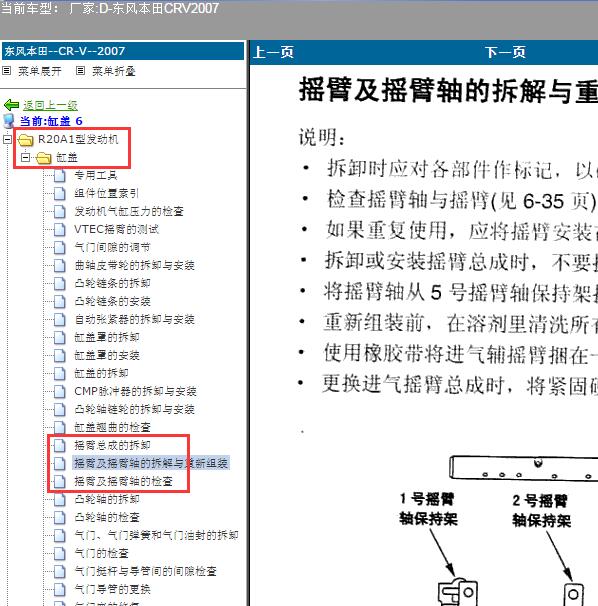Open 气门、气门弹簧和气门油封的拆卸 page
Screen dimensions: 598x606
click(x=156, y=535)
